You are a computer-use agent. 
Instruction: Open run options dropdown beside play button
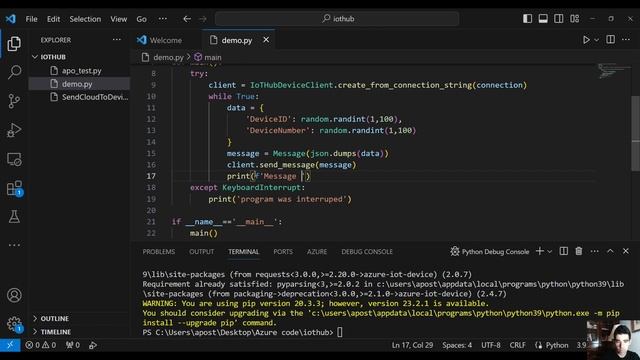coord(596,40)
